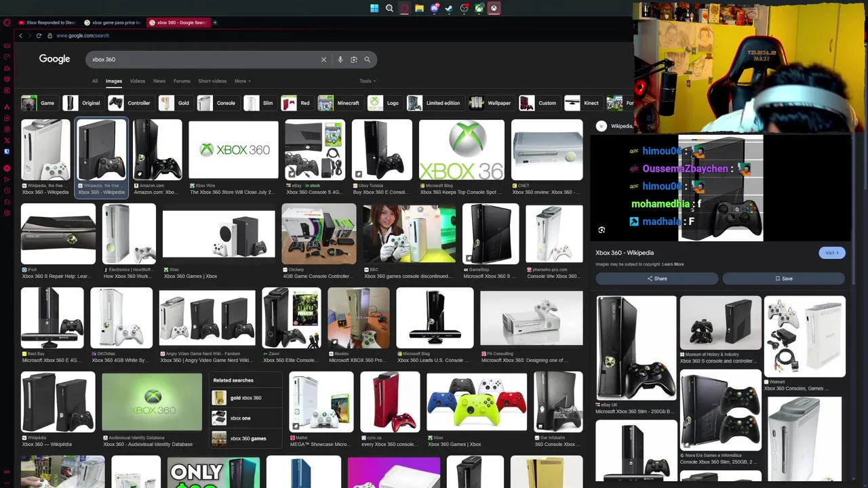Go back with the browser back arrow
Image resolution: width=868 pixels, height=488 pixels.
point(20,35)
